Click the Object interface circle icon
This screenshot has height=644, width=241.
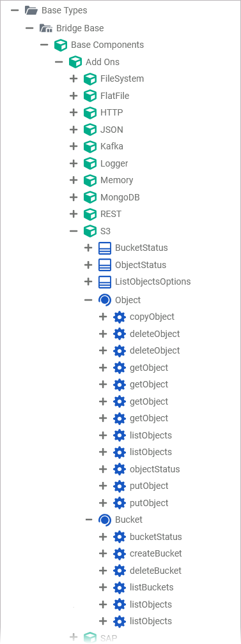click(x=105, y=300)
